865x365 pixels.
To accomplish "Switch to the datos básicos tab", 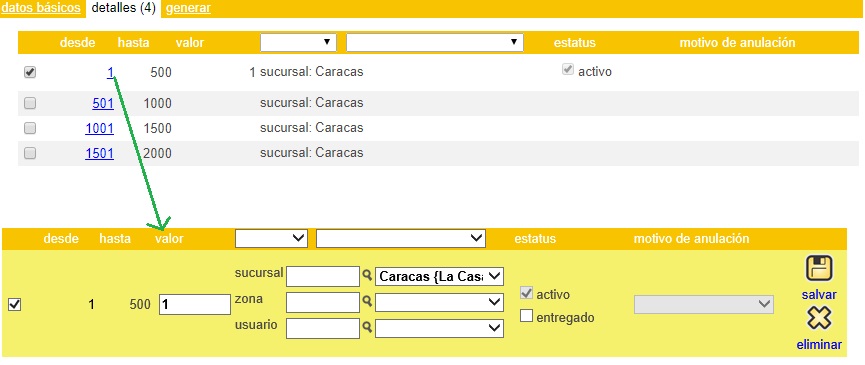I will click(x=41, y=8).
